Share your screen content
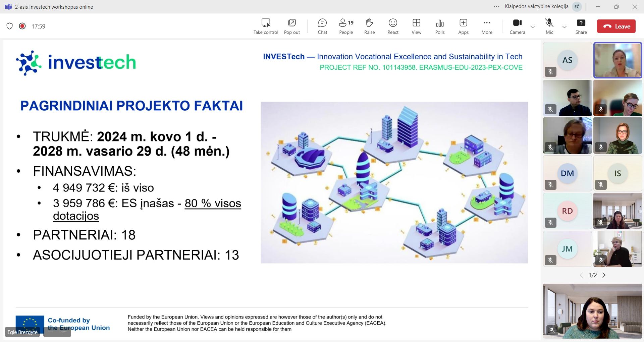 pos(581,26)
